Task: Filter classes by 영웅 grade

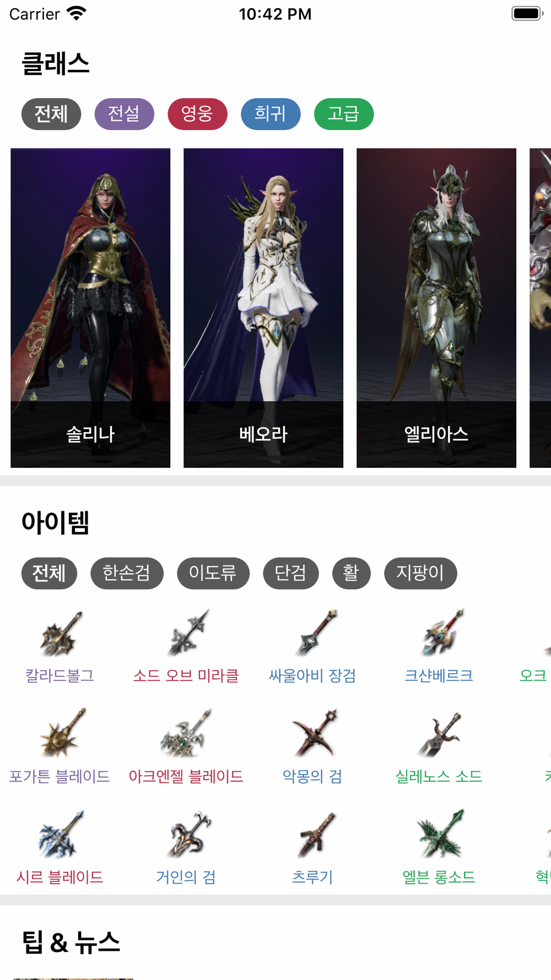Action: point(197,114)
